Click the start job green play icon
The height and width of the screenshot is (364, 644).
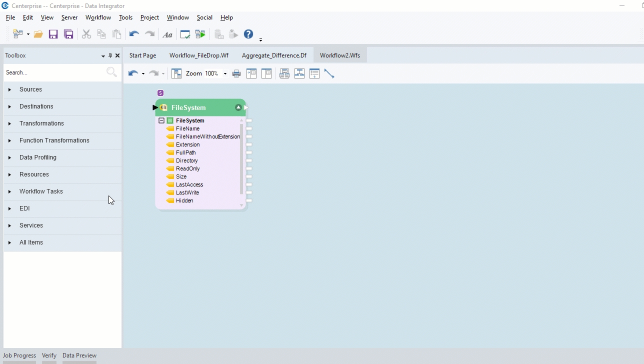[200, 34]
